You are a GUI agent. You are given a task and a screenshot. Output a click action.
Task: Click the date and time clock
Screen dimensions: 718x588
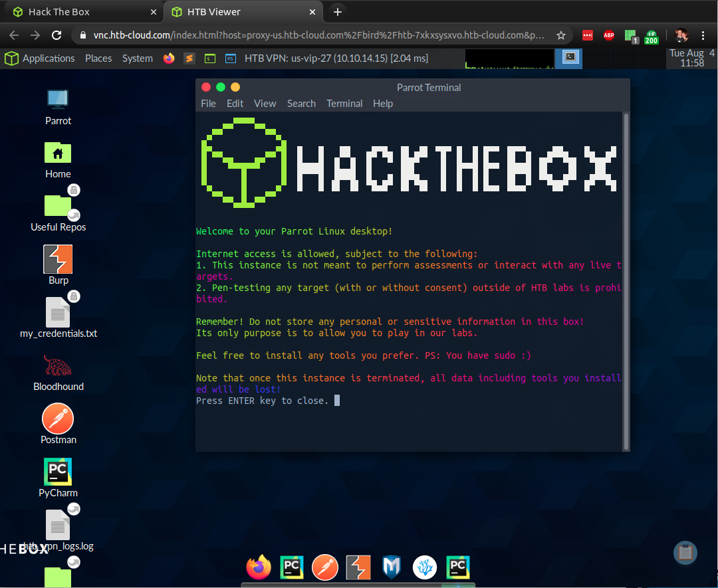click(x=691, y=58)
